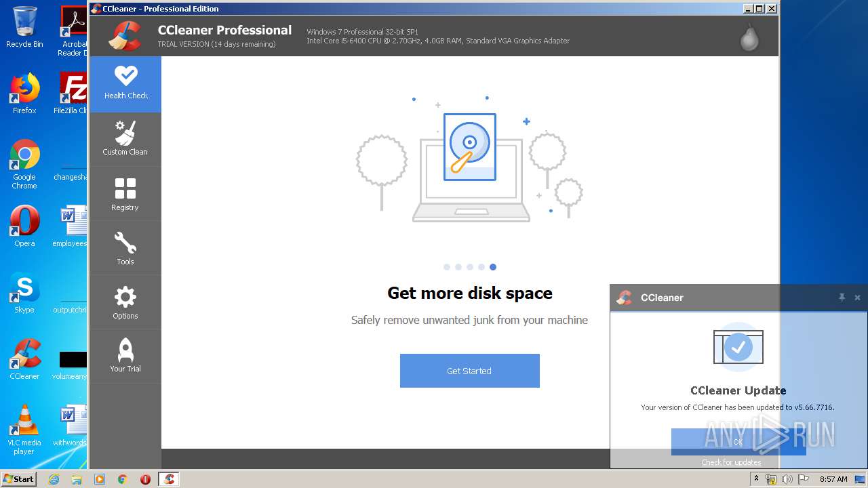
Task: Click the Windows Start button
Action: (x=19, y=479)
